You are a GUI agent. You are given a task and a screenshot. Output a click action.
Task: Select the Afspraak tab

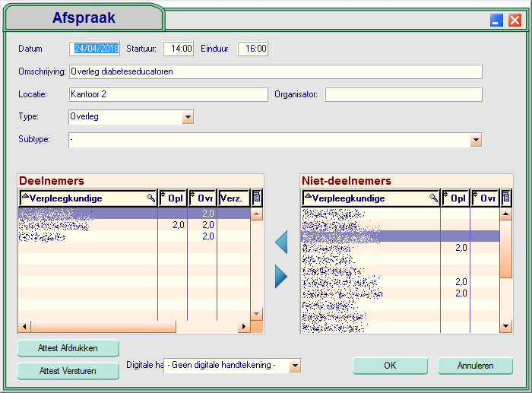pyautogui.click(x=84, y=17)
